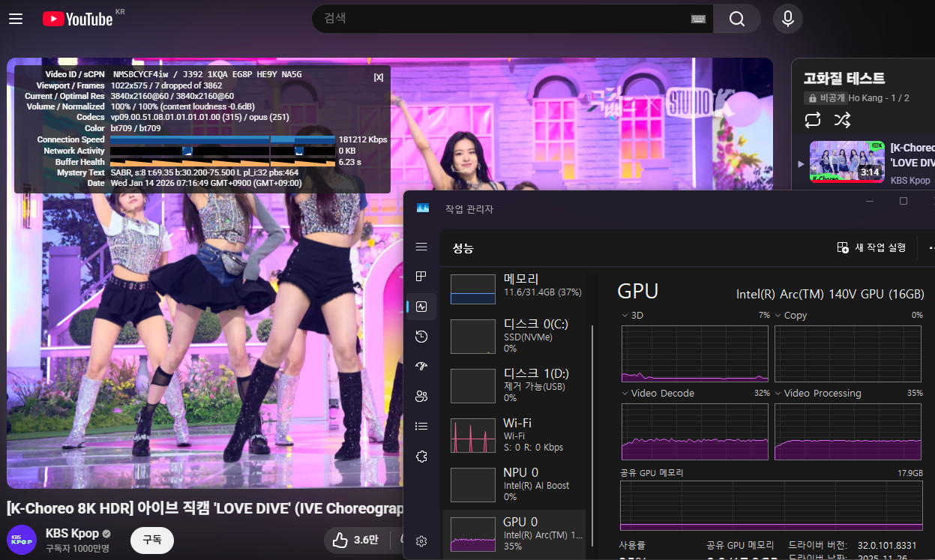This screenshot has height=560, width=935.
Task: Open the Video Processing engine dropdown
Action: pos(778,394)
